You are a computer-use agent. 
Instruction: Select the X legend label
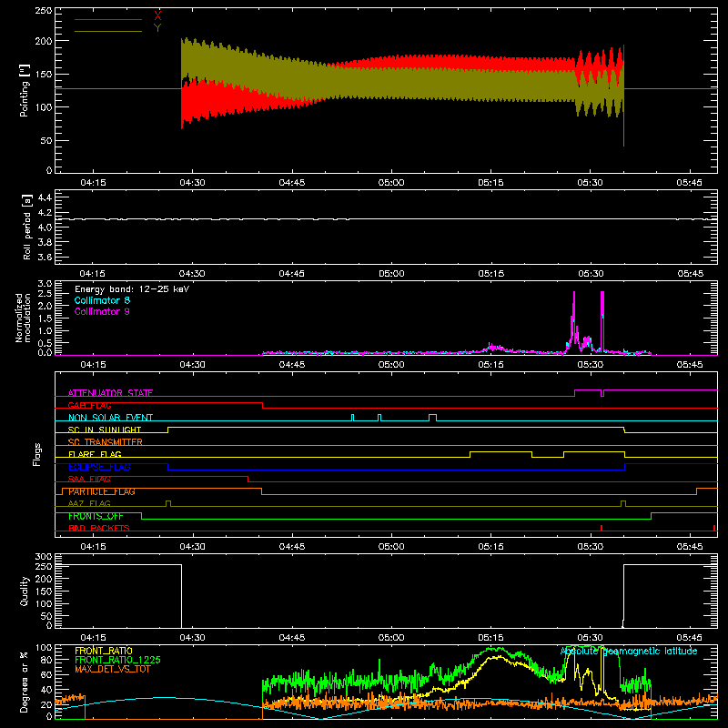pyautogui.click(x=157, y=16)
